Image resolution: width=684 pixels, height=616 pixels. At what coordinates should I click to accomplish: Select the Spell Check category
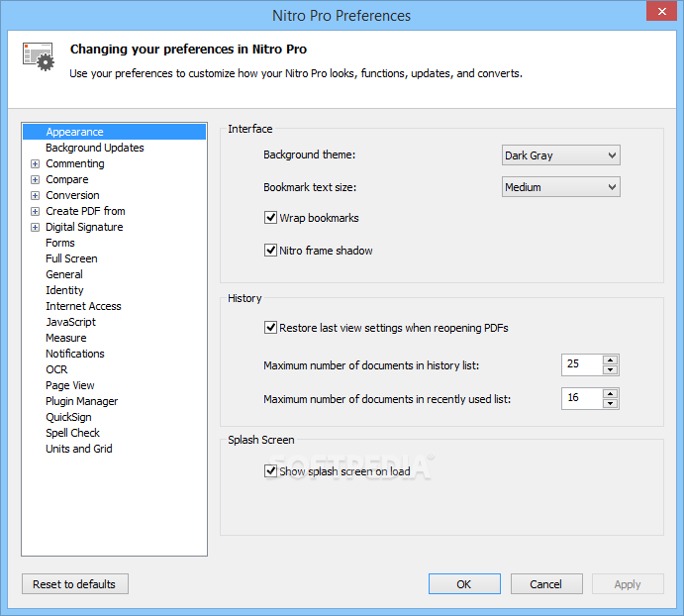point(73,433)
